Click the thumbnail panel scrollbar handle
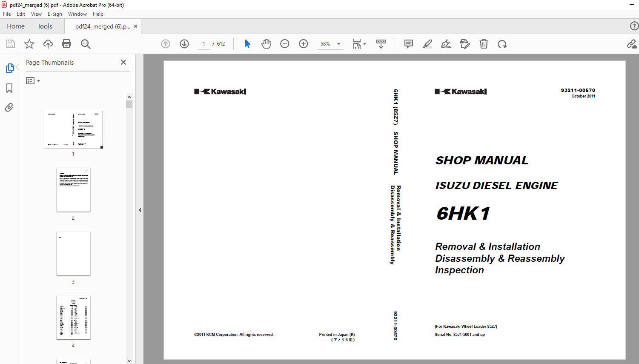The height and width of the screenshot is (364, 639). point(129,104)
